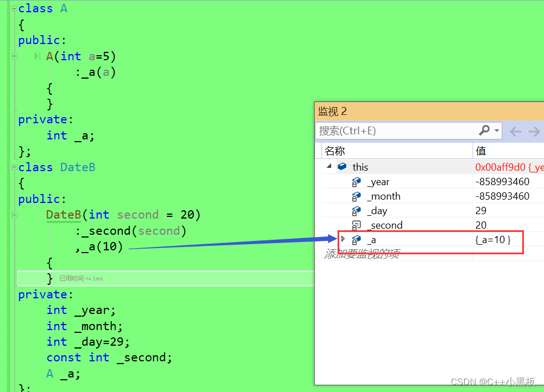544x392 pixels.
Task: Collapse the 'this' node in watch window
Action: coord(329,166)
